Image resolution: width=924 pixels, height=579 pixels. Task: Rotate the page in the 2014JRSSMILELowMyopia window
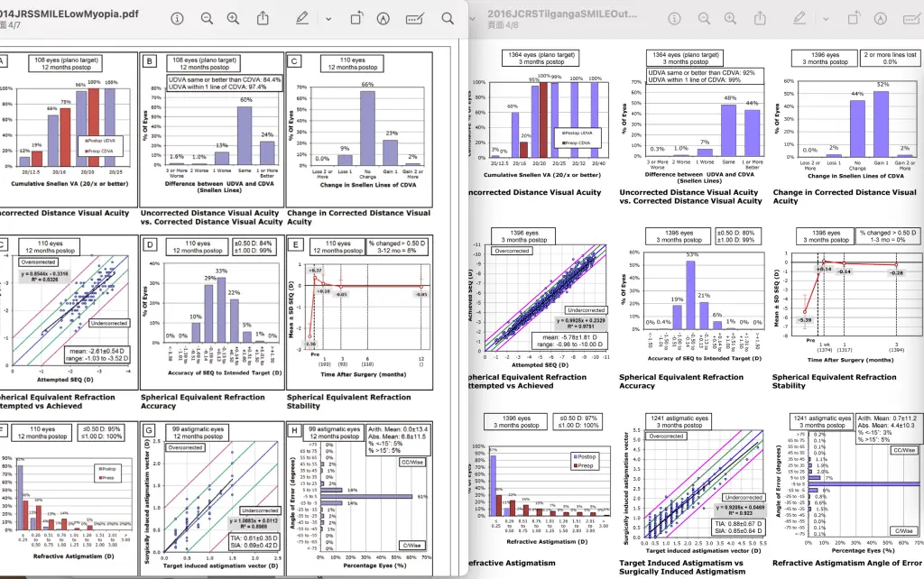pyautogui.click(x=356, y=19)
